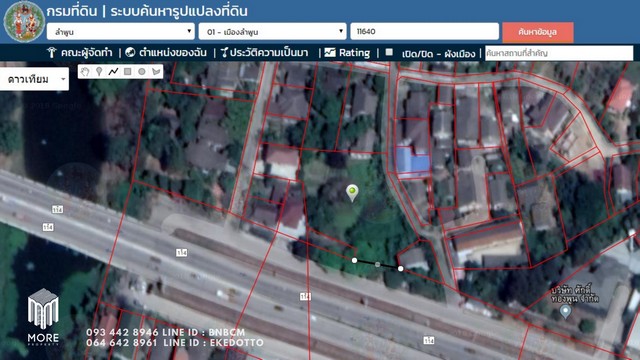Open the Rating link
This screenshot has height=360, width=640.
click(x=347, y=53)
